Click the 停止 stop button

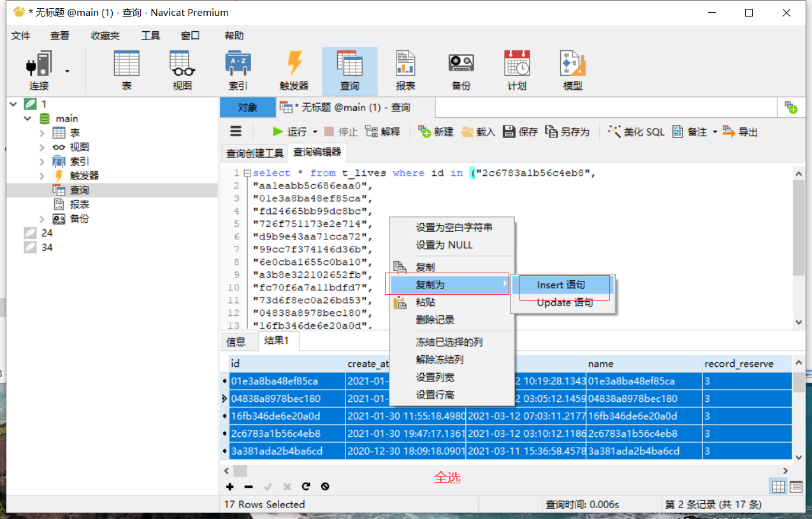coord(341,132)
